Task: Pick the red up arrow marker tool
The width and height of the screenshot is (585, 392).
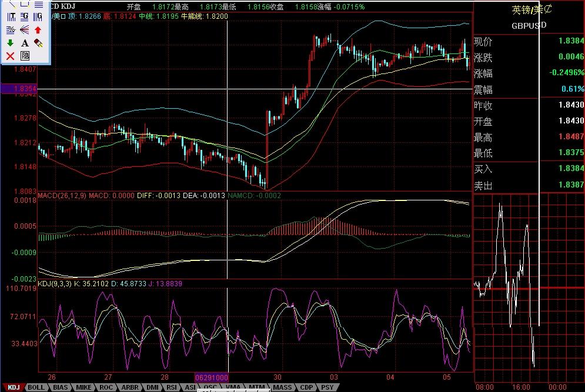Action: pos(39,29)
